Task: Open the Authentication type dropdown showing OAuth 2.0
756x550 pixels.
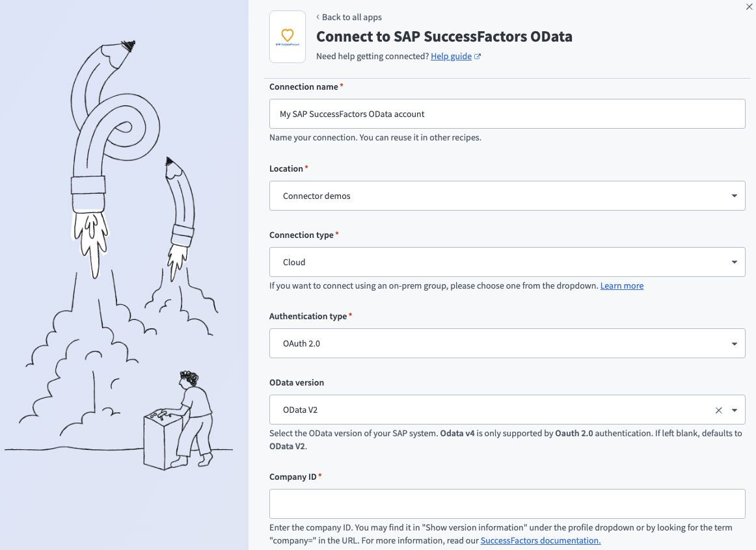Action: pyautogui.click(x=507, y=343)
